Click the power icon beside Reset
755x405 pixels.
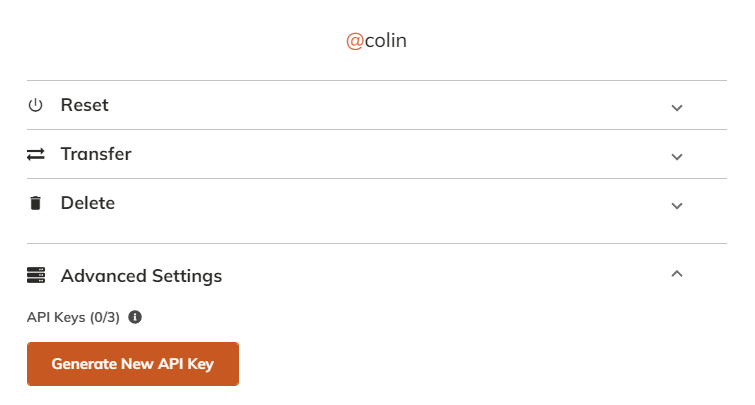(35, 105)
